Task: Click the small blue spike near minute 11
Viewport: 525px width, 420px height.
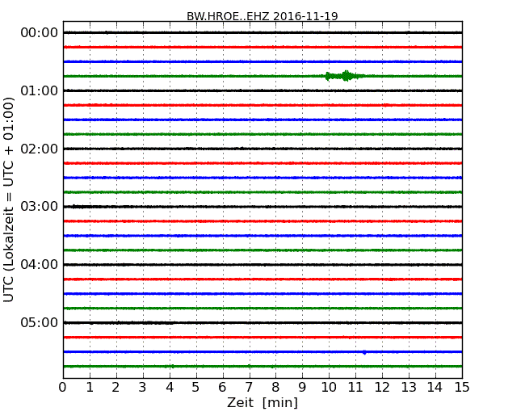Action: [x=364, y=352]
